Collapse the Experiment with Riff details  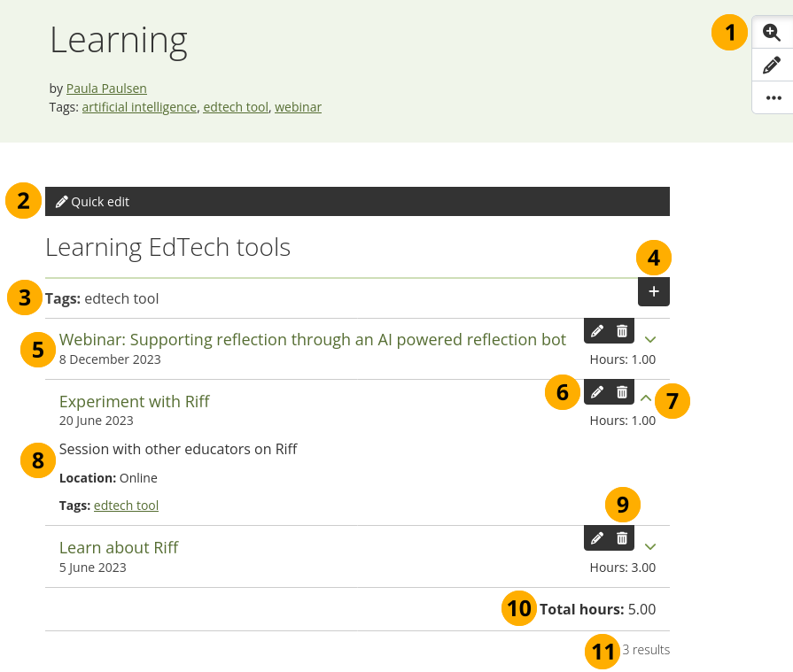[646, 398]
